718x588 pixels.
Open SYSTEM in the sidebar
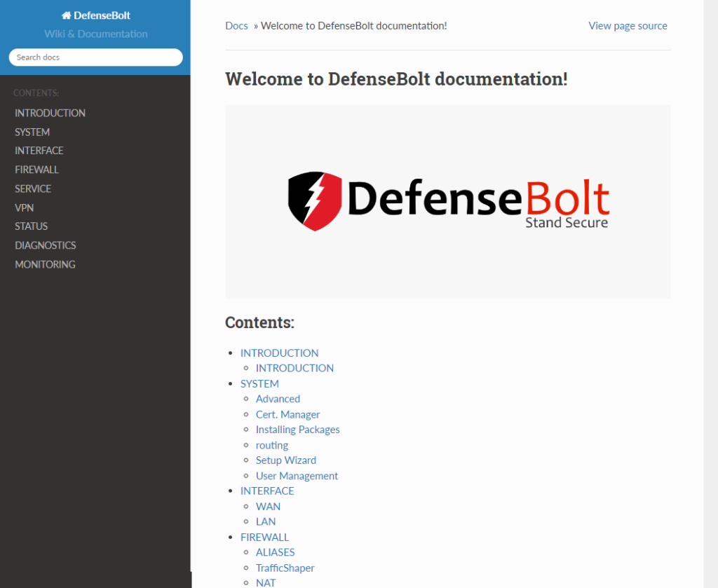(32, 132)
